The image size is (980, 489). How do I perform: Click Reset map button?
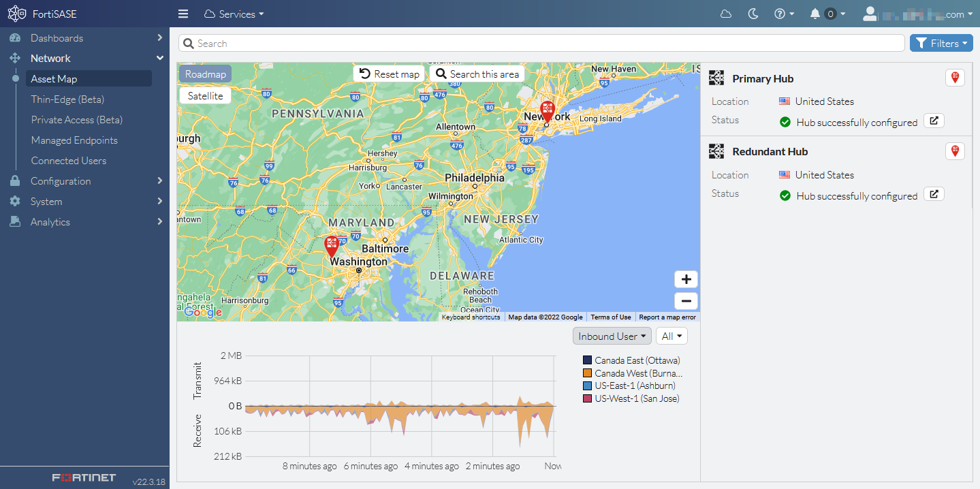[x=389, y=74]
